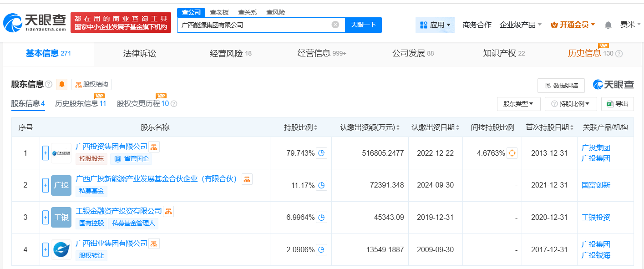Click the 广投 logo tile in row 2
Screen dimensions: 644x269
[x=61, y=185]
